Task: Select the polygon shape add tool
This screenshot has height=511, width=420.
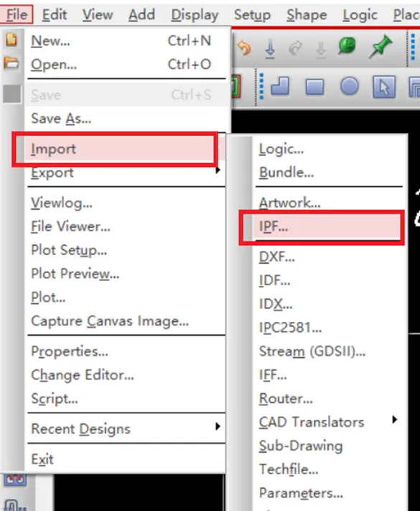Action: tap(280, 86)
